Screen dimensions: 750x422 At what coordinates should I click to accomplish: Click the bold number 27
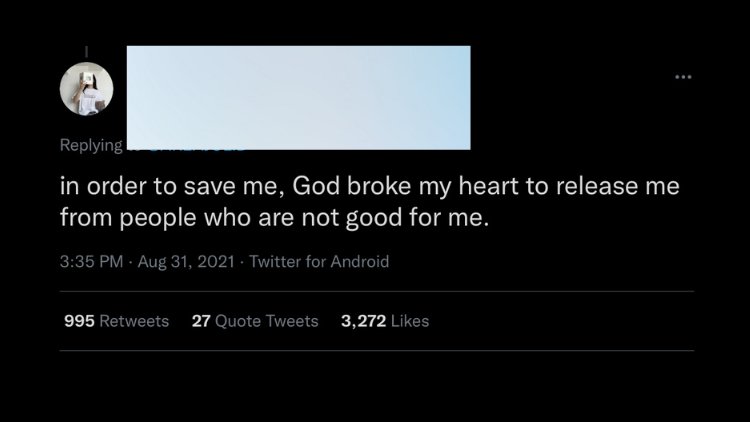[x=201, y=321]
